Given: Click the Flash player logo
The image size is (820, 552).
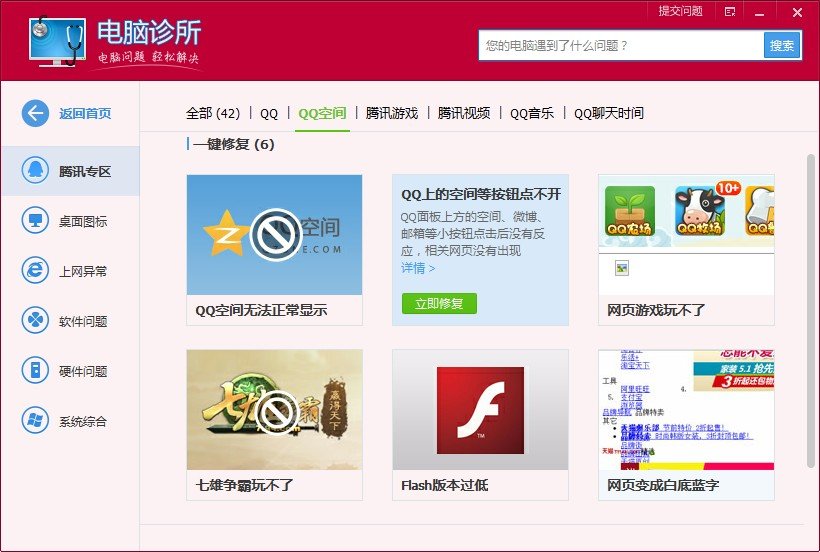Looking at the screenshot, I should coord(480,410).
